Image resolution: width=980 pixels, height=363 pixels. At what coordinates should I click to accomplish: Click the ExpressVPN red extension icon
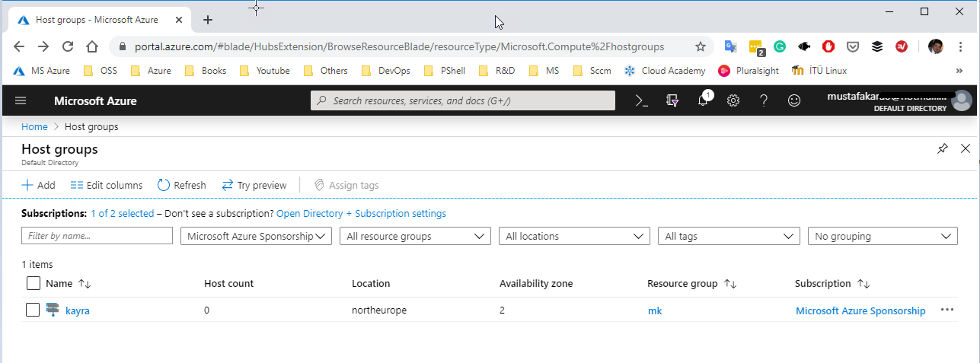click(902, 46)
